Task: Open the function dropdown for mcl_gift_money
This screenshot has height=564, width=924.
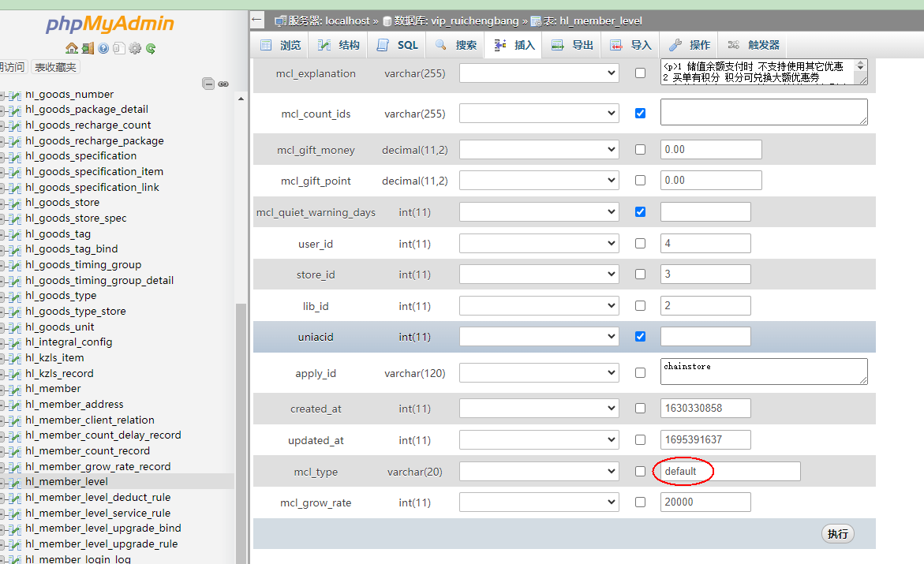Action: coord(539,150)
